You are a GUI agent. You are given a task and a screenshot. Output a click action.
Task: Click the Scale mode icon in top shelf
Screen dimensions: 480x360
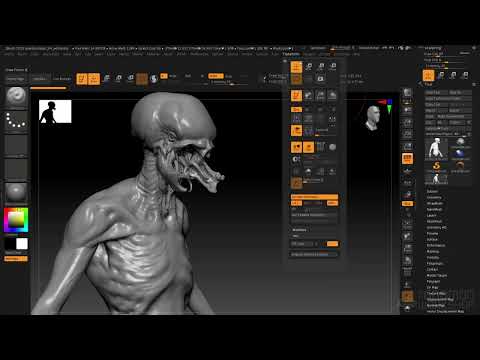[x=118, y=79]
